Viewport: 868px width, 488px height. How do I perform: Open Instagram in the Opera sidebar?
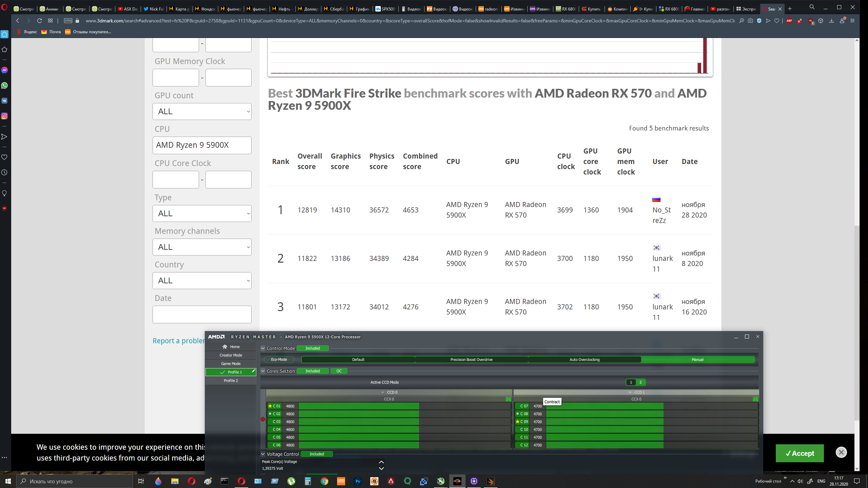coord(4,116)
